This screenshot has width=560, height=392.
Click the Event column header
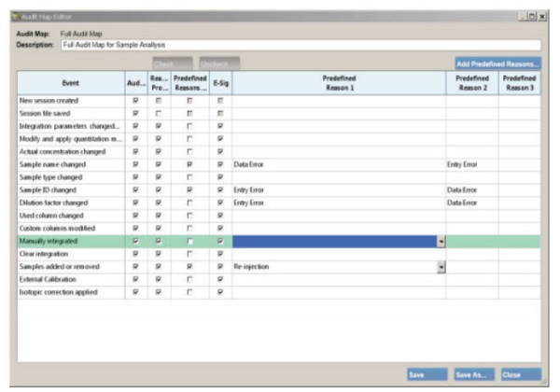pos(70,82)
